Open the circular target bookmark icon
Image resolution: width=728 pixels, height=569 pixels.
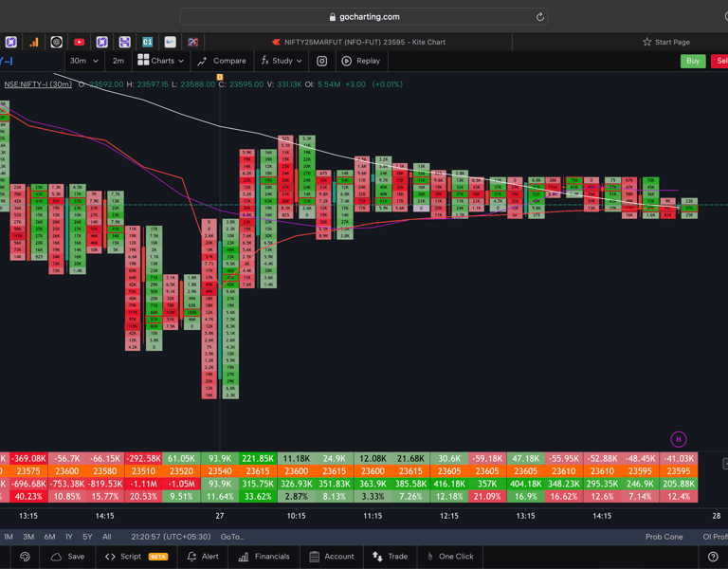tap(56, 43)
